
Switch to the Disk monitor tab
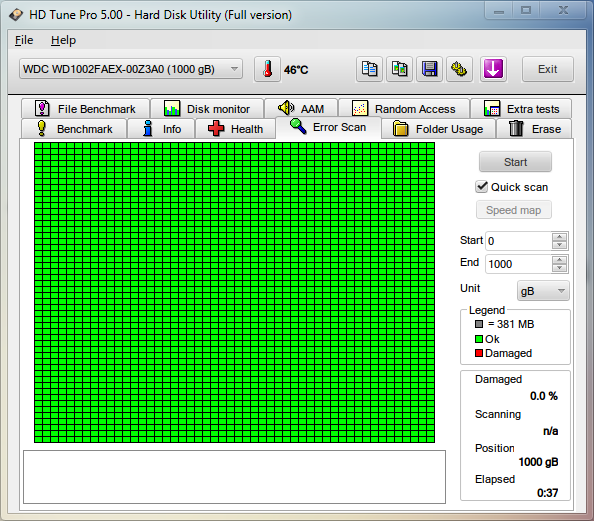[207, 109]
